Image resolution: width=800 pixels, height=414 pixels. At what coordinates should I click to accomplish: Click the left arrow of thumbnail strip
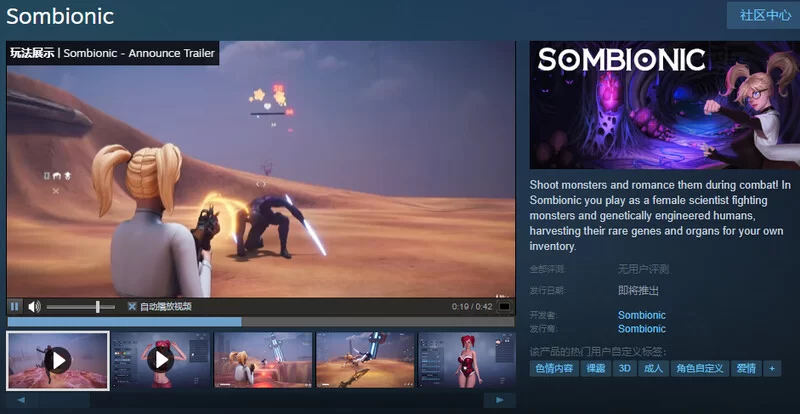[21, 400]
